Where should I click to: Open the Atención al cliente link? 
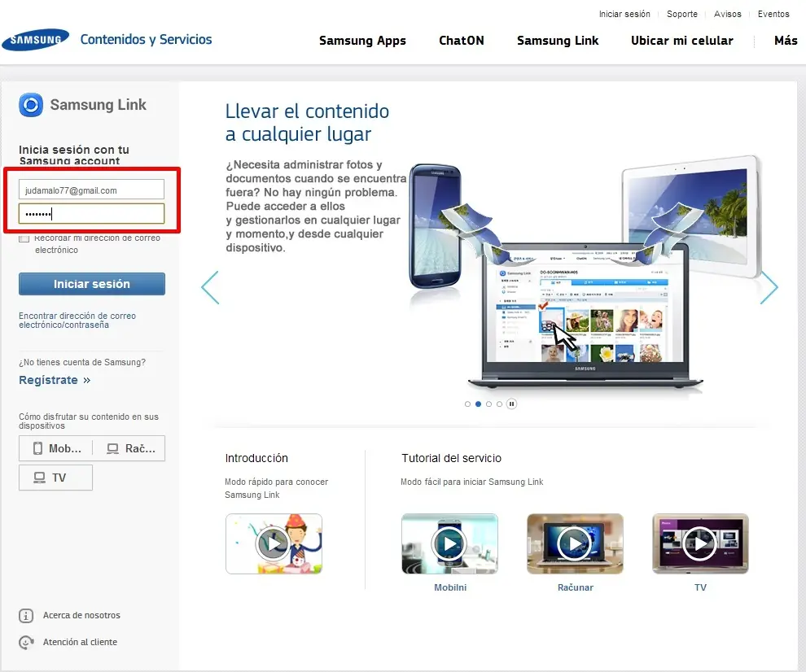coord(80,642)
